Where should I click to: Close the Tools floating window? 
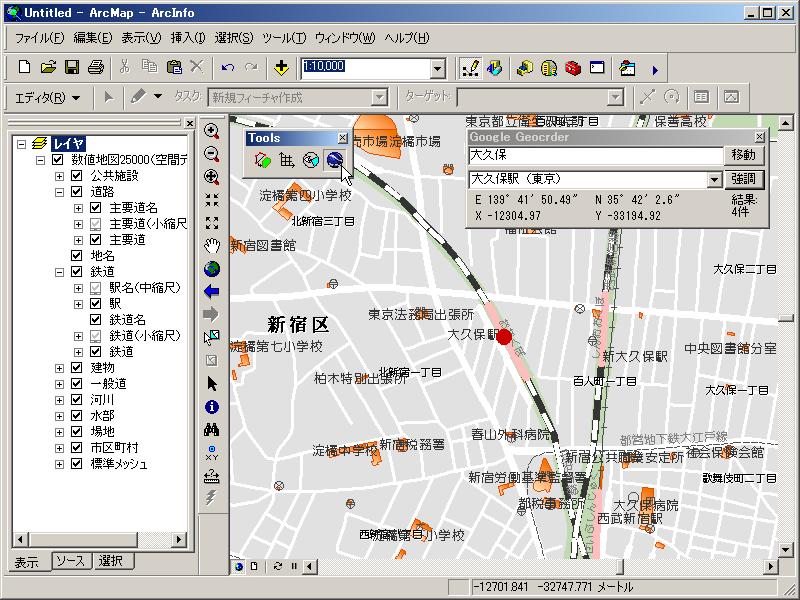(342, 138)
